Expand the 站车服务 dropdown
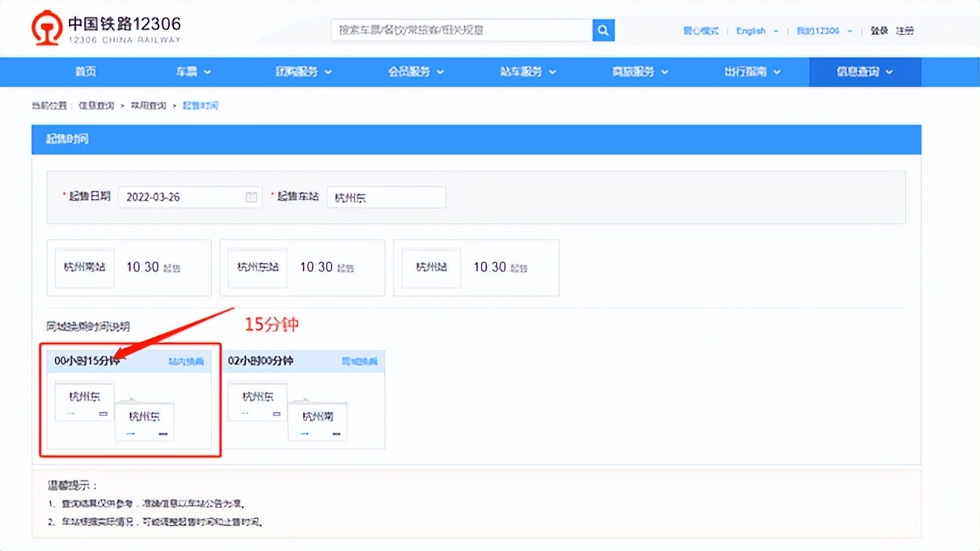980x551 pixels. 528,71
